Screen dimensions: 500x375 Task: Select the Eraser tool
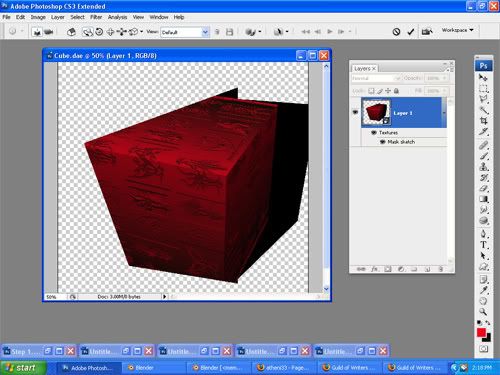483,189
